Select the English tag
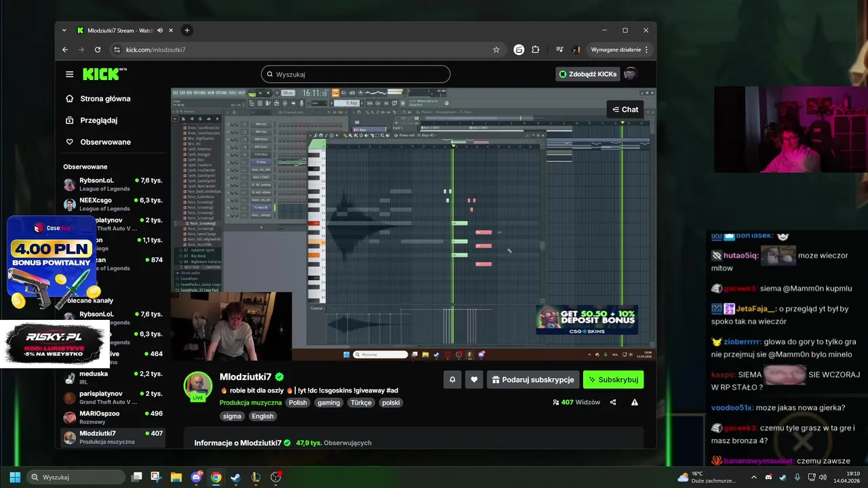Viewport: 868px width, 488px height. (x=262, y=416)
